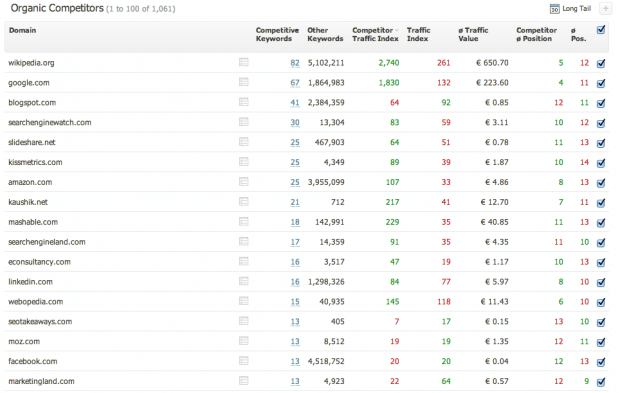Uncheck the amazon.com row checkbox
620x393 pixels.
click(x=601, y=183)
